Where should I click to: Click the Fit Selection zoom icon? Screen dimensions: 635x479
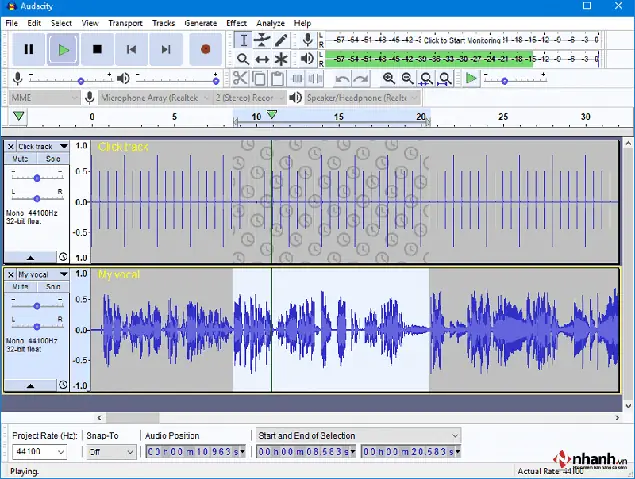pyautogui.click(x=426, y=78)
